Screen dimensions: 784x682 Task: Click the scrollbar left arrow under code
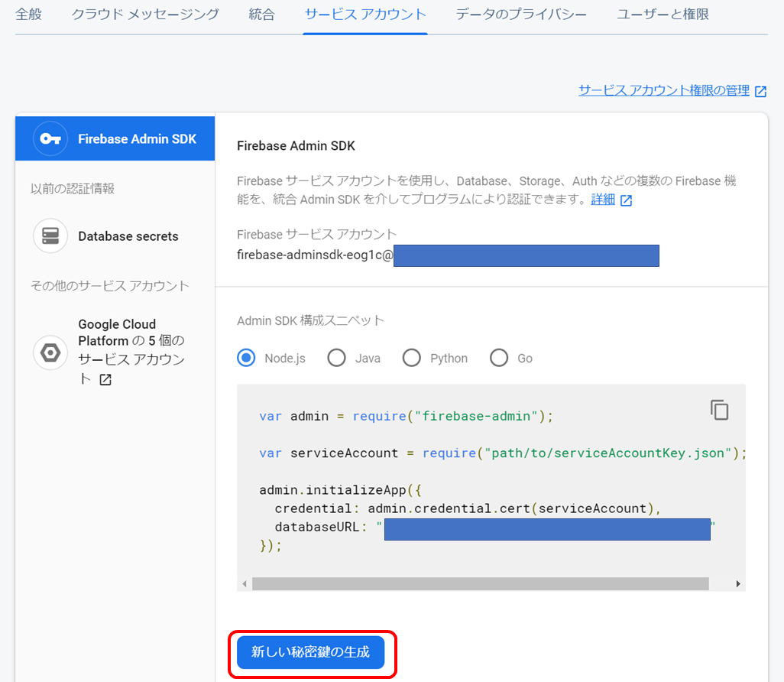coord(245,584)
